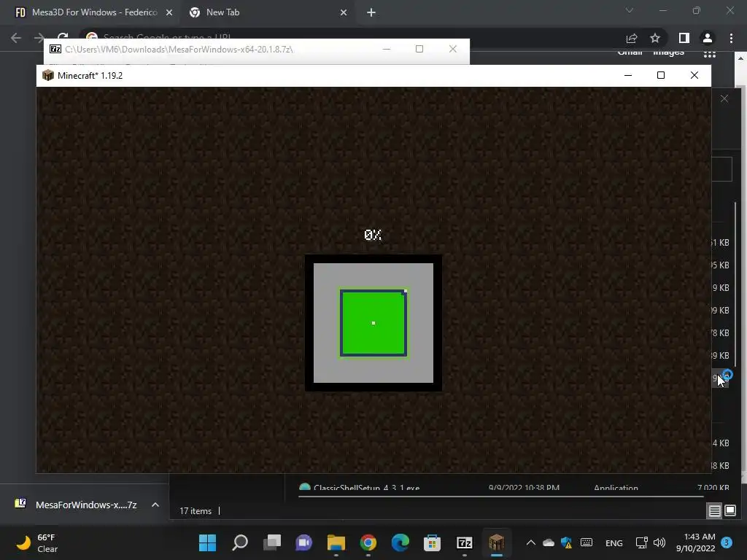Open Task View on taskbar
Image resolution: width=747 pixels, height=560 pixels.
(x=272, y=542)
